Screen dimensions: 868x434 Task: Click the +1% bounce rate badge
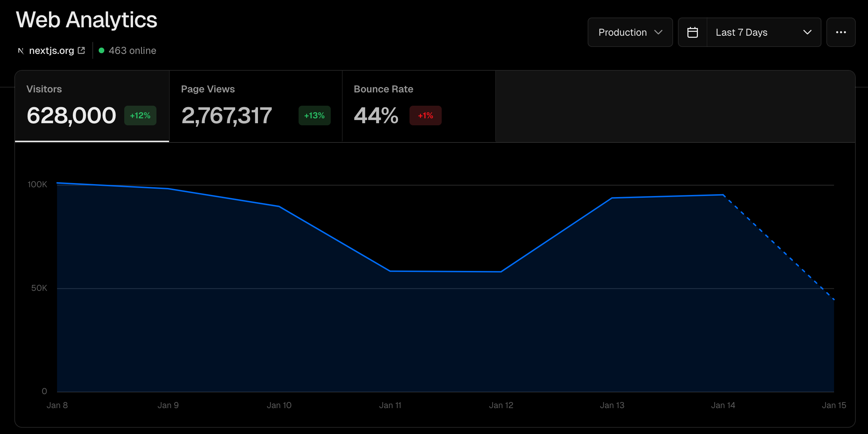click(x=426, y=115)
